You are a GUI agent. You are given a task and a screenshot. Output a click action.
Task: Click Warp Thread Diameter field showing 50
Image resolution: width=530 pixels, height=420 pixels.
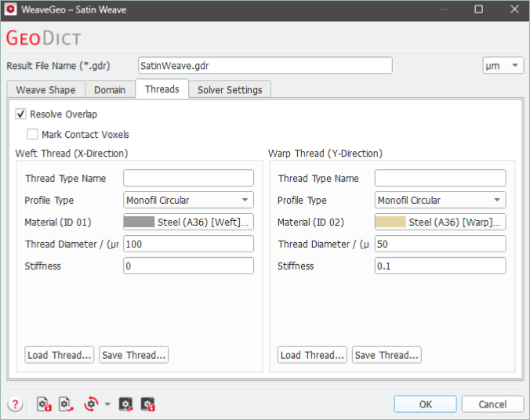[440, 244]
